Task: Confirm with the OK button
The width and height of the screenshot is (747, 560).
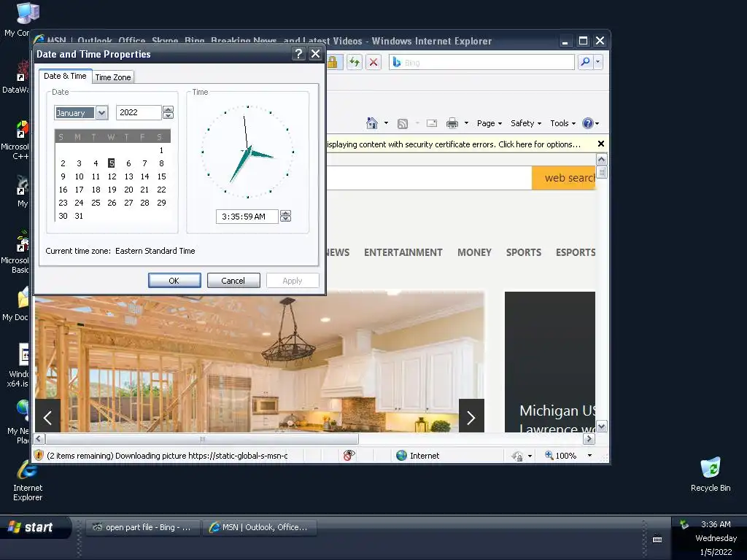Action: pyautogui.click(x=174, y=281)
